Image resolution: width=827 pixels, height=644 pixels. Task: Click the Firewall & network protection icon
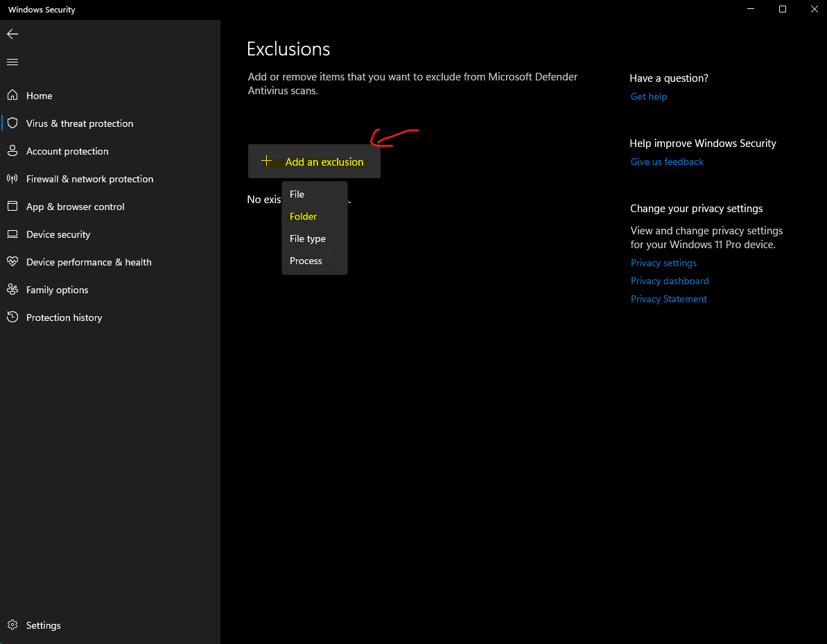[12, 179]
